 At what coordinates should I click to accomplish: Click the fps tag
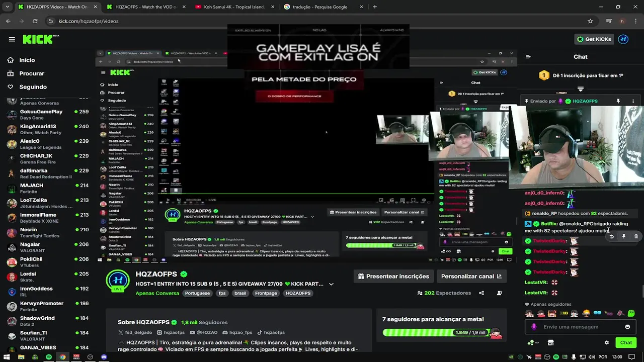click(222, 293)
